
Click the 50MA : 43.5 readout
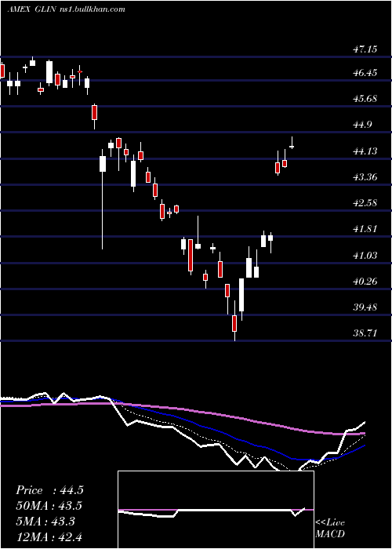(x=49, y=506)
